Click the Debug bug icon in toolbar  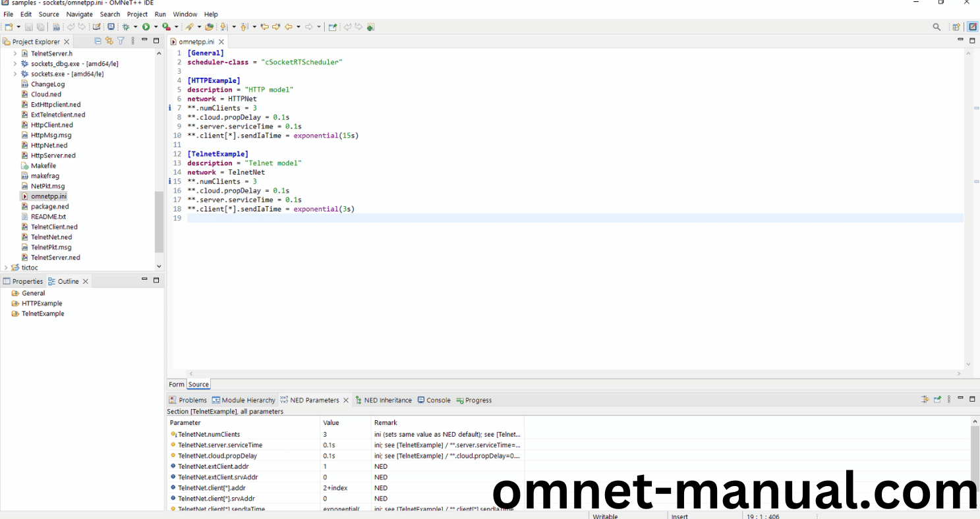pyautogui.click(x=126, y=27)
